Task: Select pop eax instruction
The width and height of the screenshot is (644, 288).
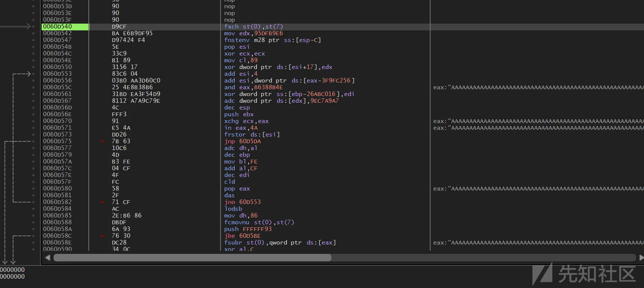Action: pyautogui.click(x=237, y=189)
